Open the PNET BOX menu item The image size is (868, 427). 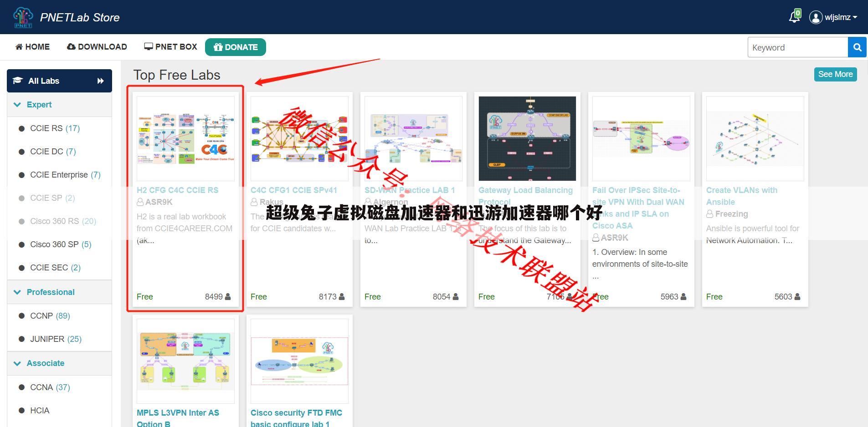tap(171, 47)
